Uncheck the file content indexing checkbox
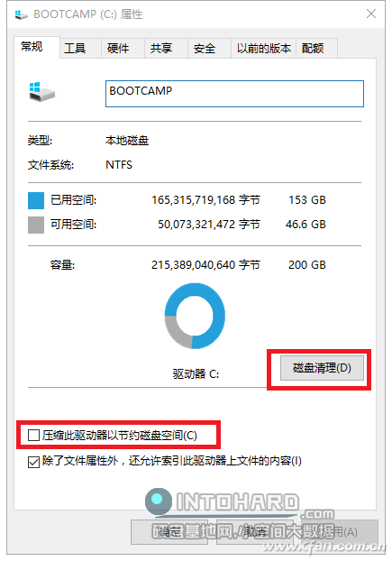Screen dimensions: 392x561 (33, 462)
